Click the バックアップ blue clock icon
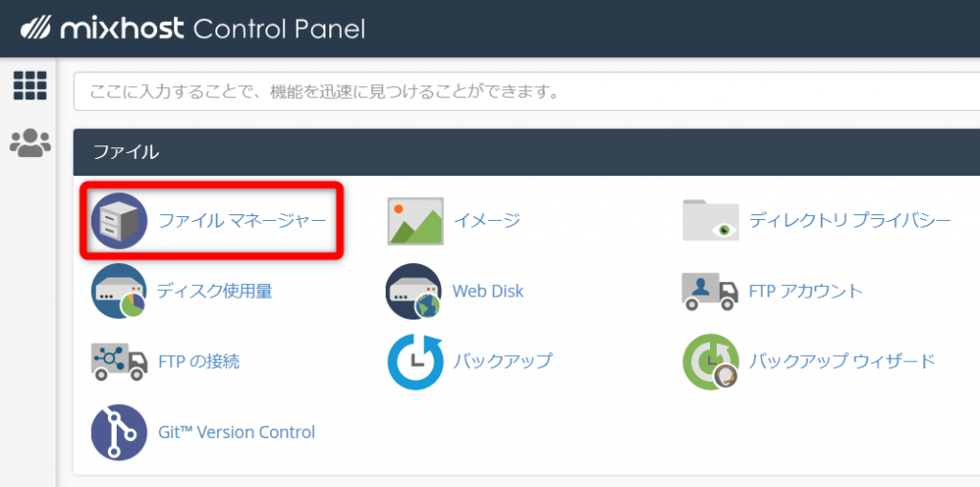Image resolution: width=980 pixels, height=487 pixels. 415,362
